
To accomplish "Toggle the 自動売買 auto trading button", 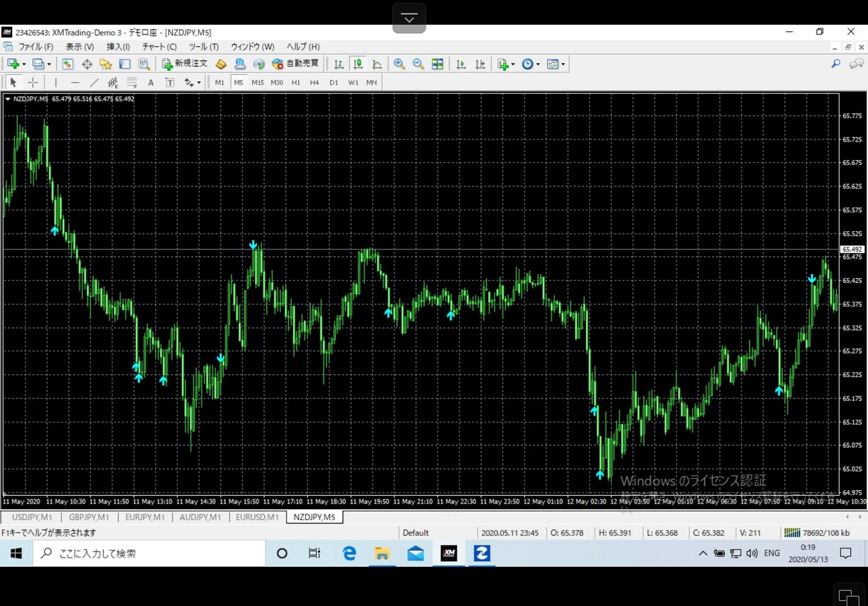I will pos(295,64).
